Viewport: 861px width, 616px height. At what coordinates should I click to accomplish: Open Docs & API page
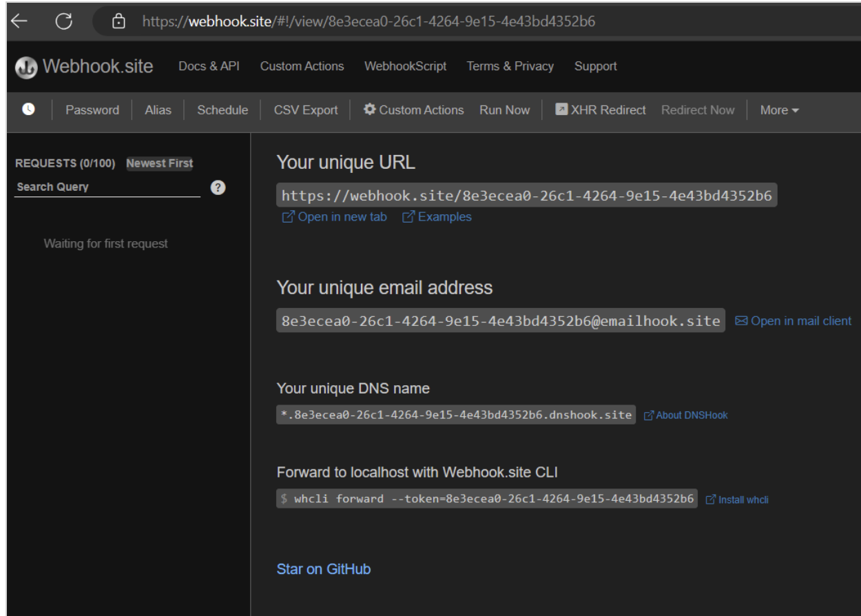tap(209, 67)
